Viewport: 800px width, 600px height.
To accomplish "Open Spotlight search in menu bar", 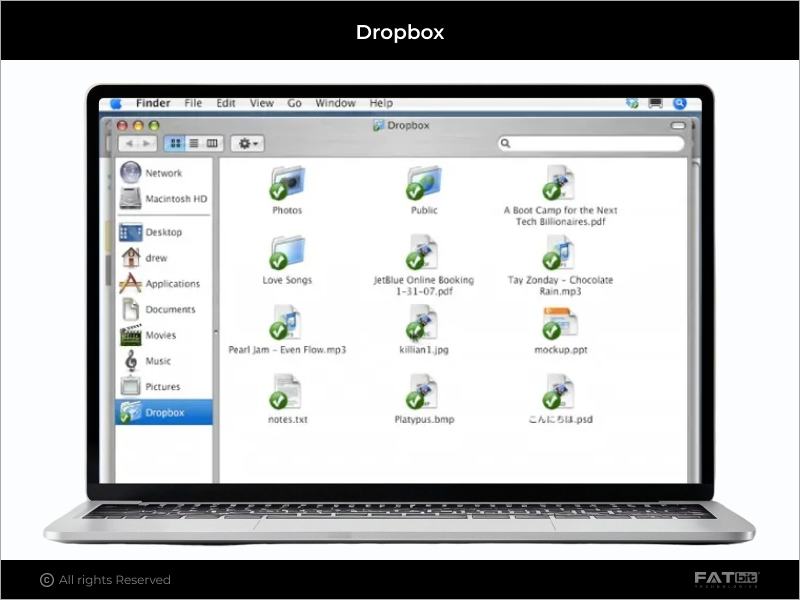I will point(680,104).
